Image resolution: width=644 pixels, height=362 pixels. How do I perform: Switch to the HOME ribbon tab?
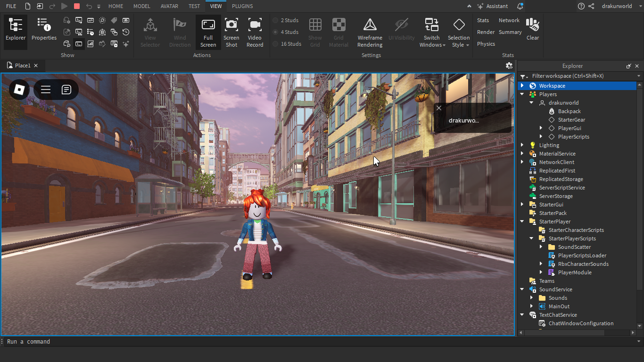point(116,6)
